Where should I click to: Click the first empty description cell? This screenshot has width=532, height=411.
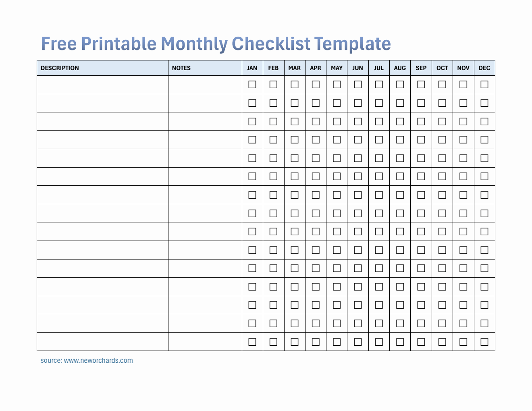click(x=102, y=85)
